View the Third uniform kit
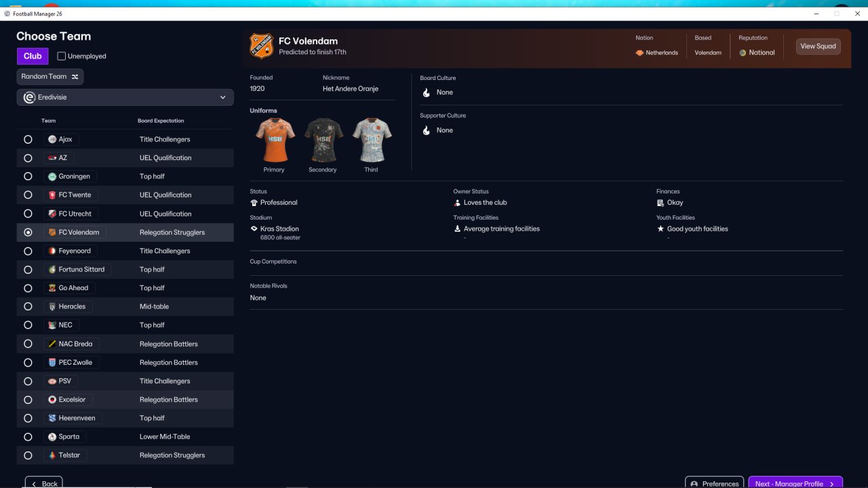The width and height of the screenshot is (868, 488). 372,140
